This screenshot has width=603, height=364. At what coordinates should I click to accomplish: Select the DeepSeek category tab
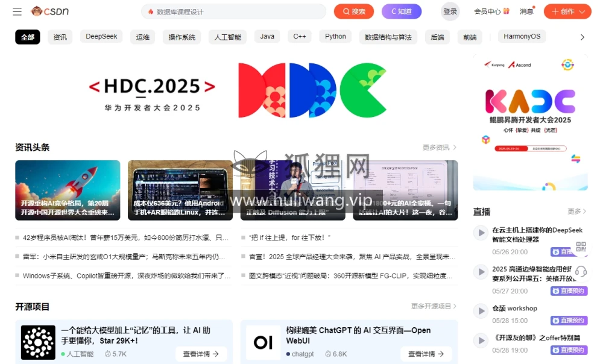[x=101, y=37]
